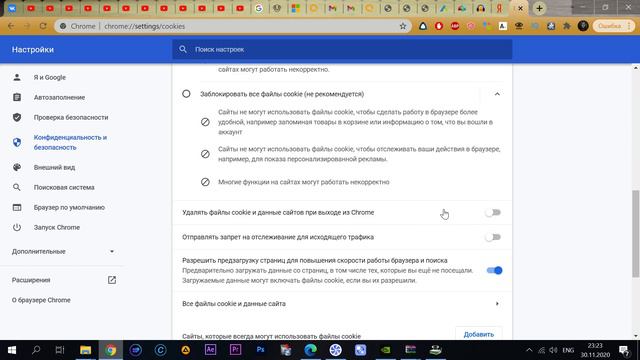Toggle Удалять файлы cookie при выходе из Chrome

coord(493,212)
